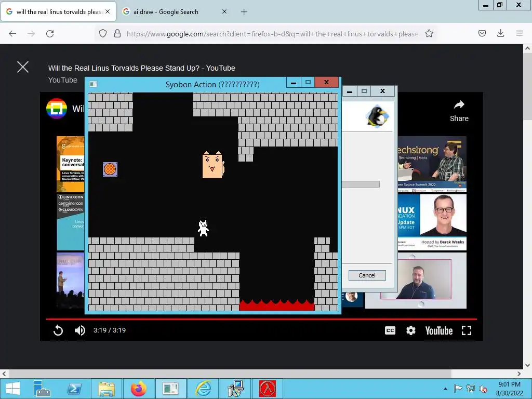
Task: Open the stage speaker suggested video thumbnail
Action: click(x=71, y=280)
